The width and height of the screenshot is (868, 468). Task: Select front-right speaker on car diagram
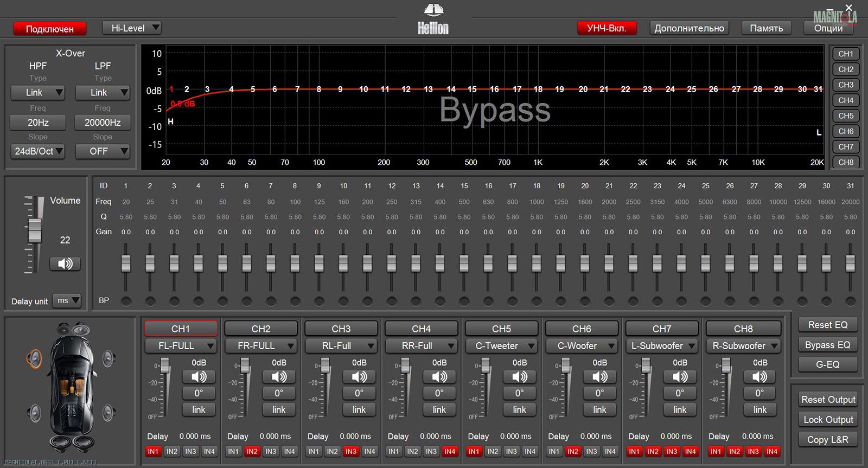tap(108, 358)
